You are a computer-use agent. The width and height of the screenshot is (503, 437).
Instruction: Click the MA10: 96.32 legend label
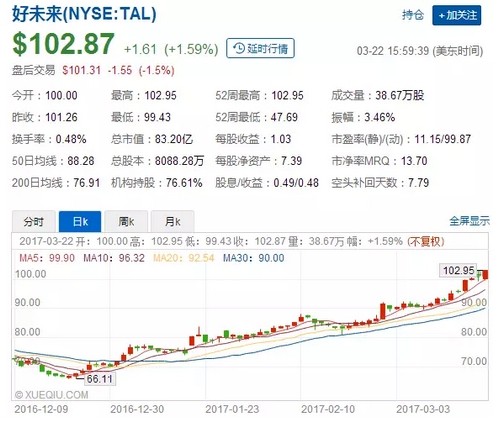coord(114,258)
